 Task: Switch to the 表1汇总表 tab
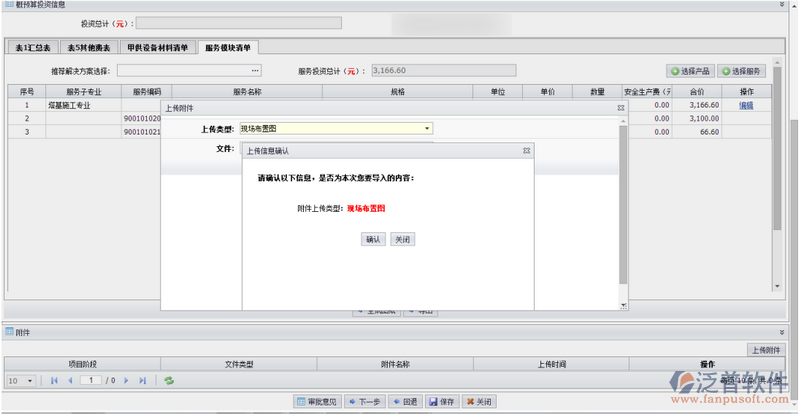click(32, 47)
